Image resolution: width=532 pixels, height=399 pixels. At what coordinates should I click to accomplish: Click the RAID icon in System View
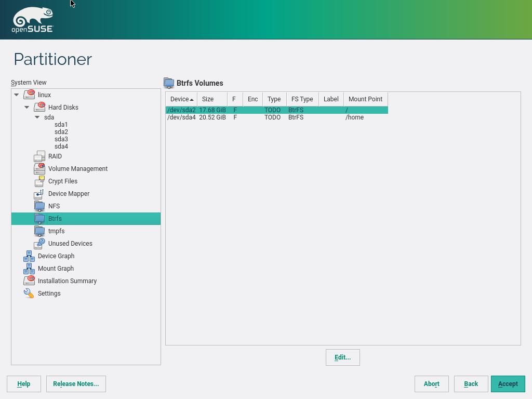pyautogui.click(x=39, y=156)
